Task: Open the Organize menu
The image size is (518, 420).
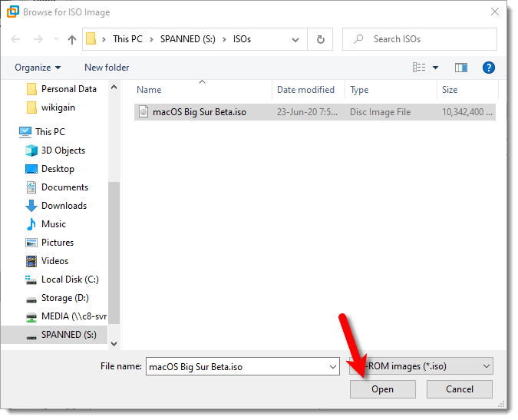Action: [38, 68]
